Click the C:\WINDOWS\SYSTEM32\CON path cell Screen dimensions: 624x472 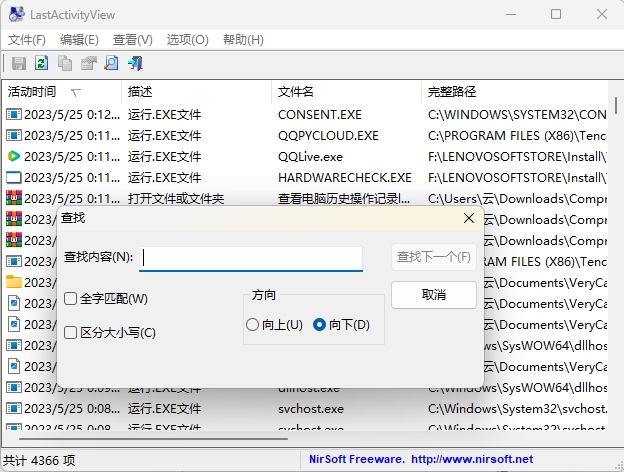[517, 115]
